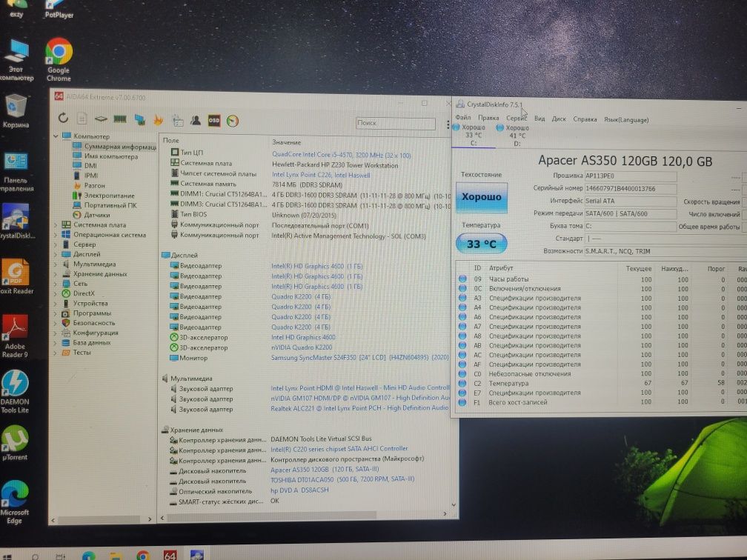Image resolution: width=747 pixels, height=560 pixels.
Task: Open the Вид menu in CrystalDiskInfo
Action: (x=539, y=119)
